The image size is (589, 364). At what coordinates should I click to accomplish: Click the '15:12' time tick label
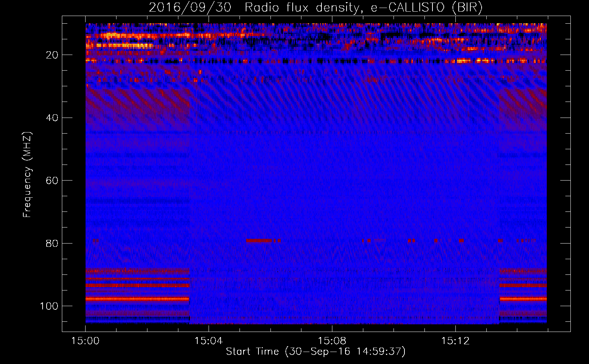pyautogui.click(x=455, y=341)
